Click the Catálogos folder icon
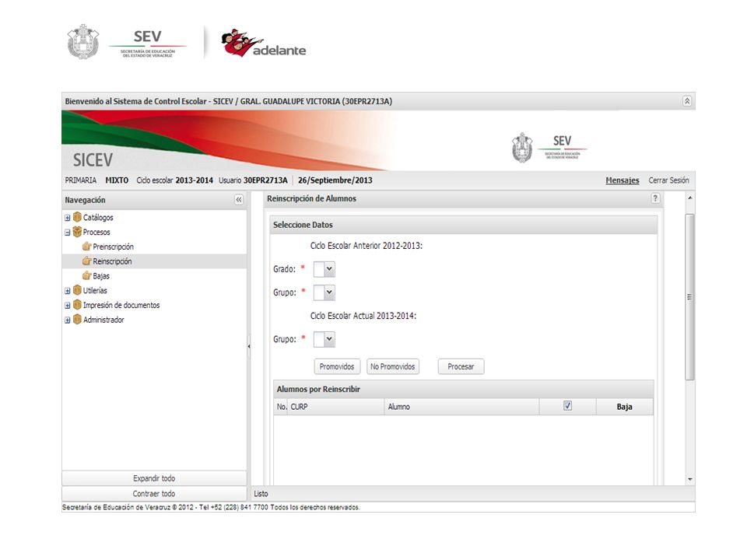The height and width of the screenshot is (560, 747). (x=77, y=217)
